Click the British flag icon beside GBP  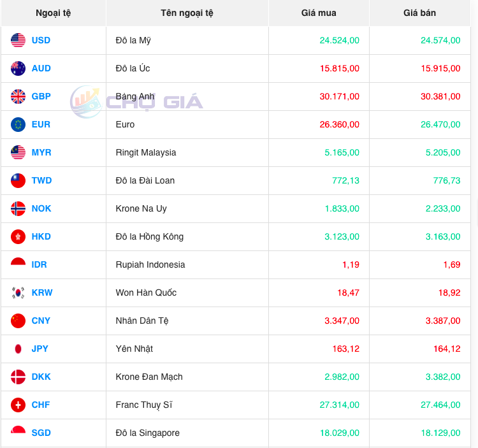pos(18,96)
